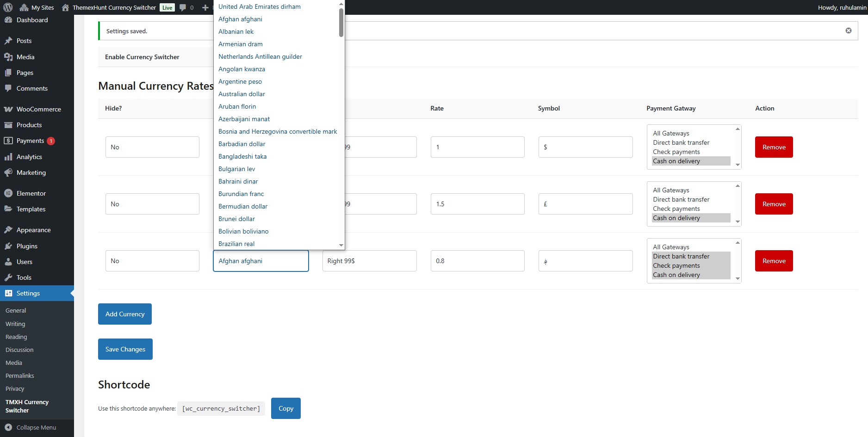Click the plus New content icon
The image size is (868, 437).
(205, 7)
